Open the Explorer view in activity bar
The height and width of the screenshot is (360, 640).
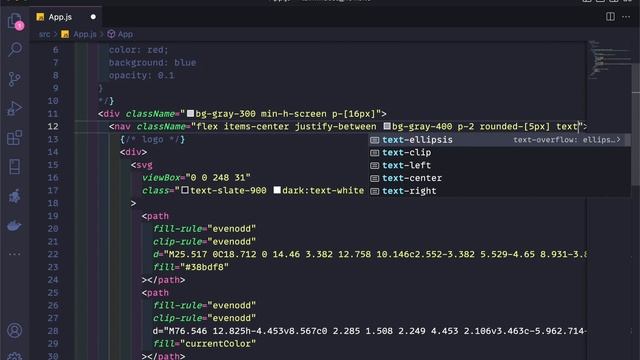pos(15,20)
